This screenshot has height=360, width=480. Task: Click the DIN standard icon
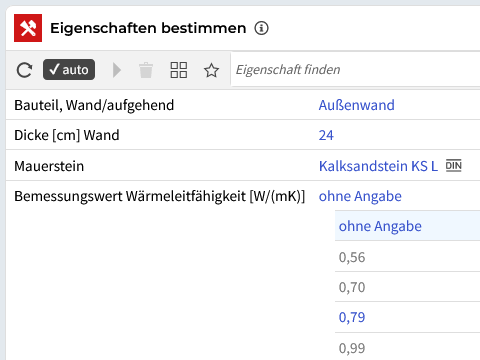pos(454,166)
